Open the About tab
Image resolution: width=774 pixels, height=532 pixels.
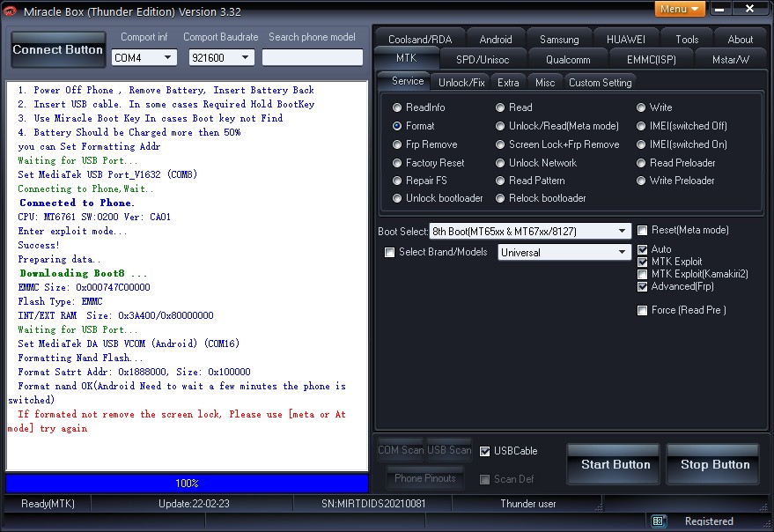click(x=740, y=39)
